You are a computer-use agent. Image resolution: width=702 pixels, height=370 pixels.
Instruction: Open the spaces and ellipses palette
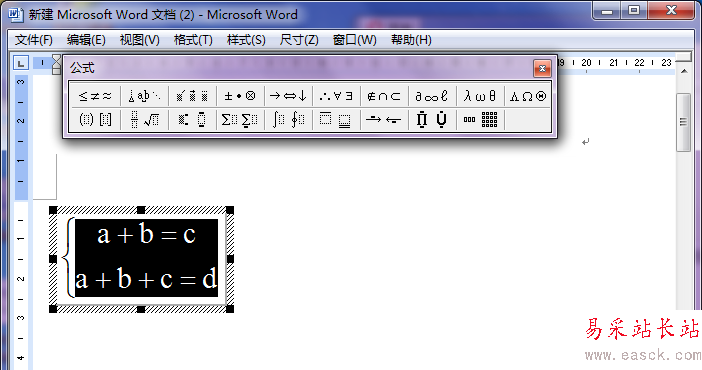tap(144, 96)
